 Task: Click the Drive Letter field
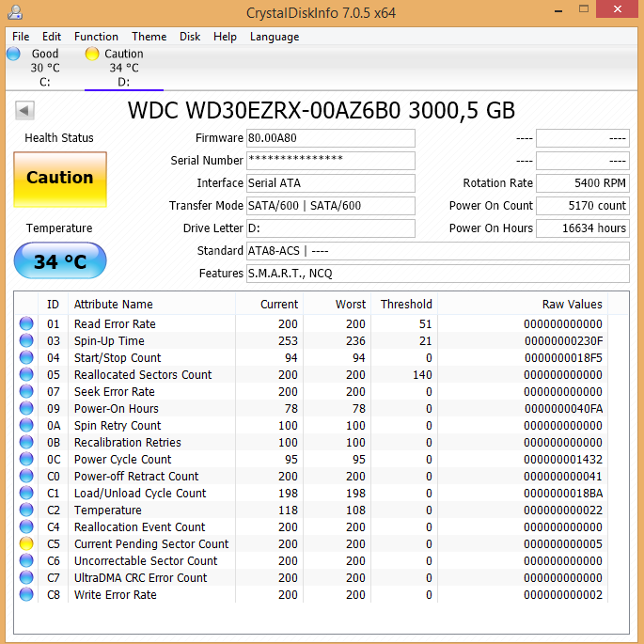coord(331,228)
